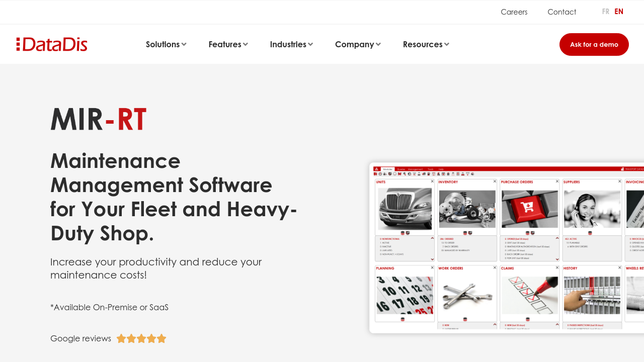Viewport: 644px width, 362px height.
Task: Open the Resources menu
Action: click(x=426, y=44)
